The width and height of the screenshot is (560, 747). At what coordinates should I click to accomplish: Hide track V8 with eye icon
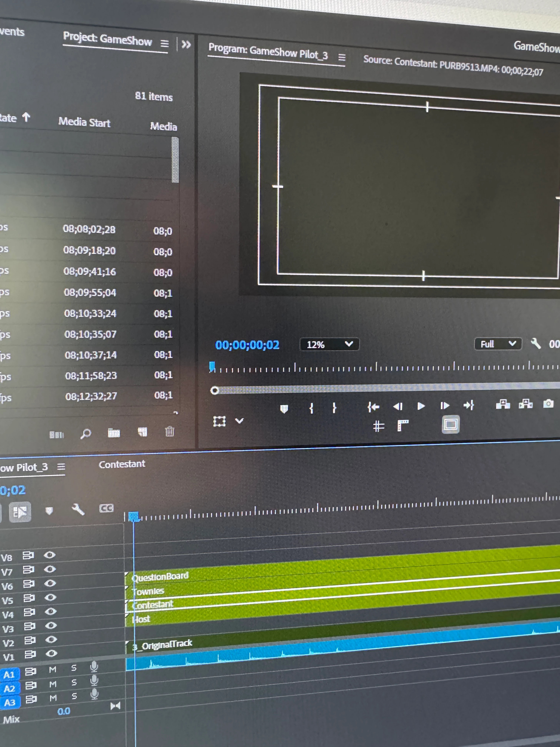tap(50, 555)
